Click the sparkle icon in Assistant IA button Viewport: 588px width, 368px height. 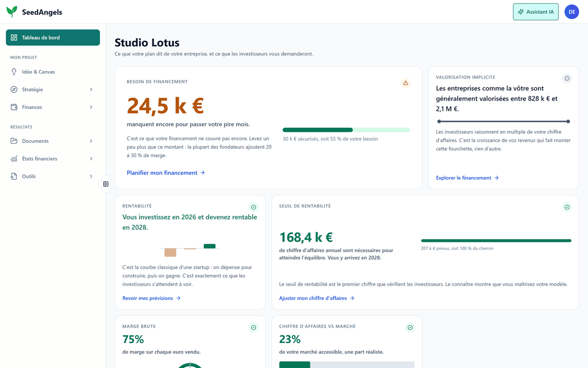coord(521,12)
